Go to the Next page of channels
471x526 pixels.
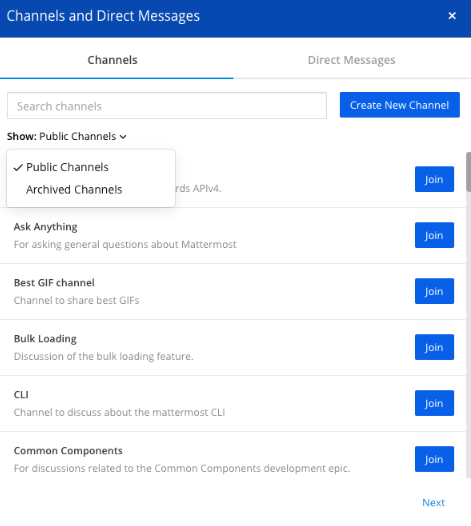[x=433, y=503]
